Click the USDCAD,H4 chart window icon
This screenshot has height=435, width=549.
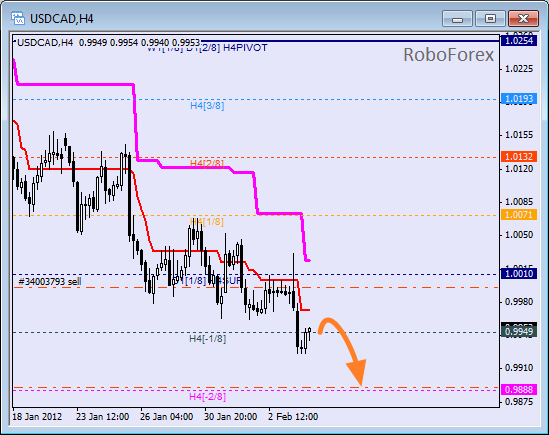(x=18, y=18)
